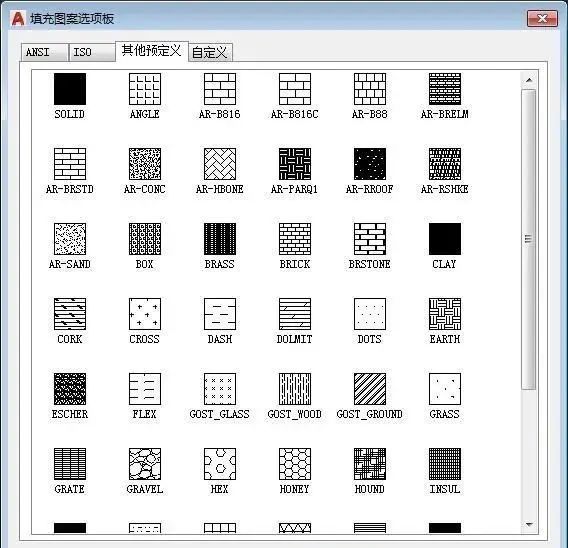The width and height of the screenshot is (568, 548).
Task: Click the scrollbar up arrow
Action: click(x=529, y=80)
